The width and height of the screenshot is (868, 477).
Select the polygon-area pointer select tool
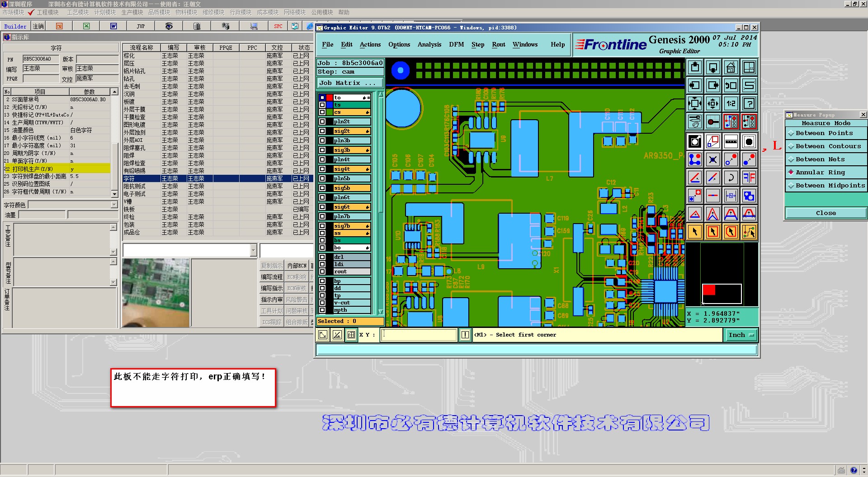731,232
